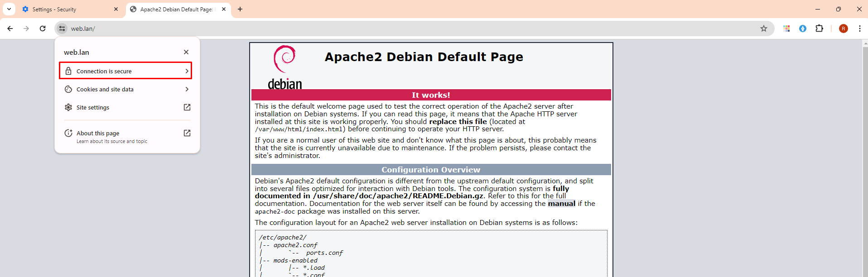Open the Connection is secure entry
Image resolution: width=868 pixels, height=277 pixels.
125,71
